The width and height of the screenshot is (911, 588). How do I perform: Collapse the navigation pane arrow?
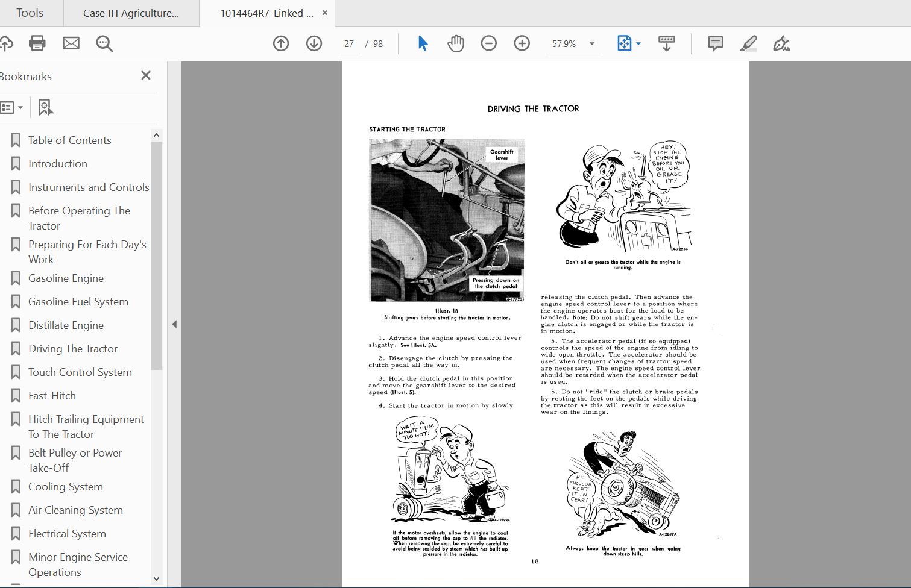174,324
